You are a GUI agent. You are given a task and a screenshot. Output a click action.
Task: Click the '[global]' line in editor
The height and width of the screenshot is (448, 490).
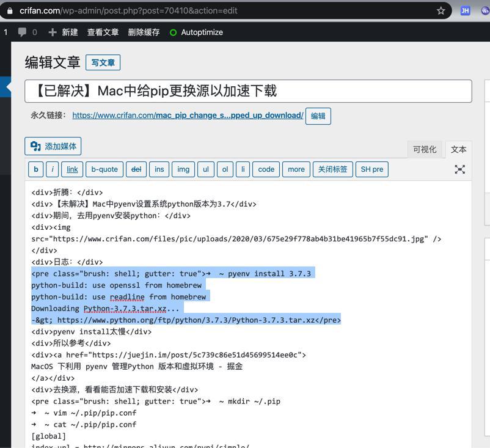(48, 436)
